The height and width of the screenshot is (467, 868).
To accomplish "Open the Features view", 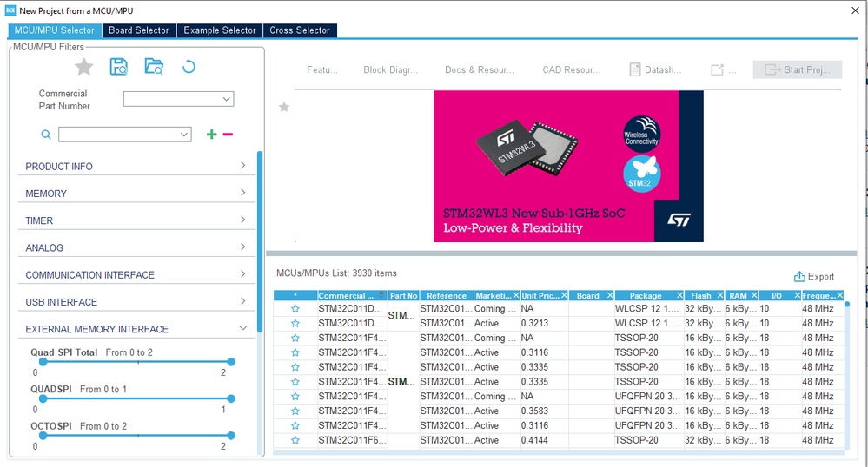I will (x=322, y=69).
